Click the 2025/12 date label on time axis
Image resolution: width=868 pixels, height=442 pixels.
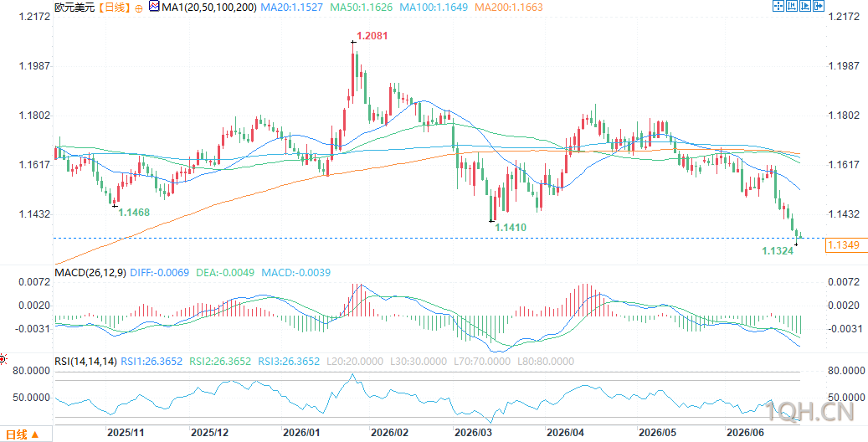pos(209,431)
